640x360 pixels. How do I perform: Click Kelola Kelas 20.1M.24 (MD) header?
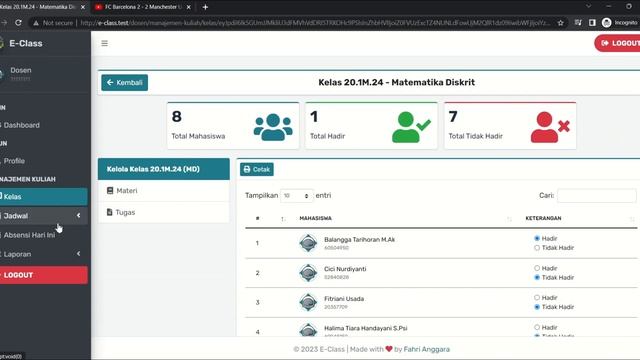[x=164, y=169]
